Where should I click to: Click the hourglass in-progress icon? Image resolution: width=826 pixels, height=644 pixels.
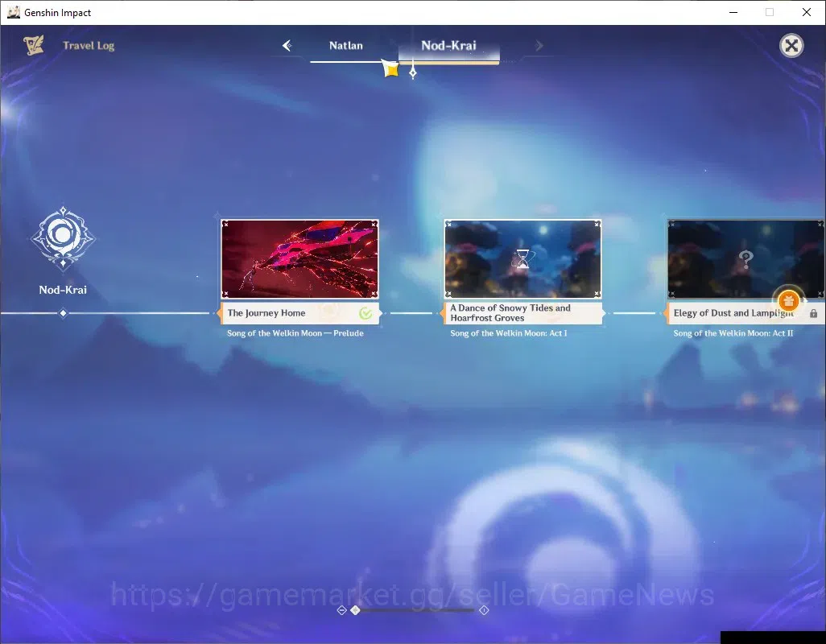[522, 258]
